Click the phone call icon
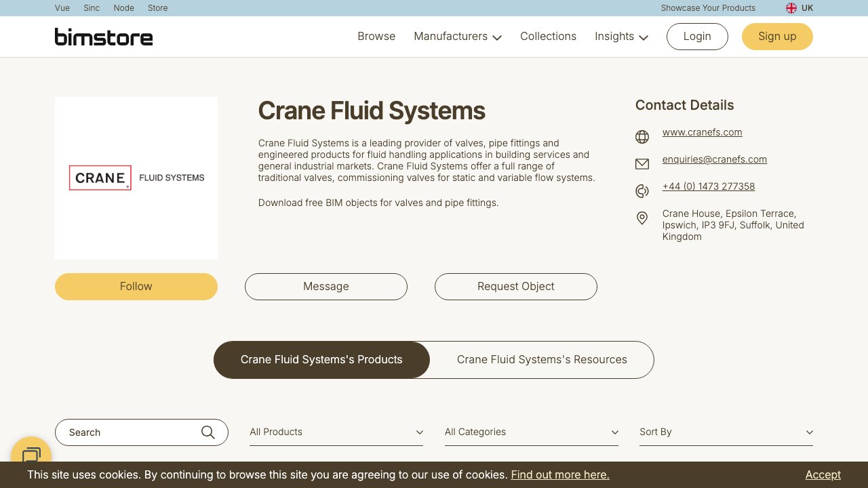 (642, 191)
